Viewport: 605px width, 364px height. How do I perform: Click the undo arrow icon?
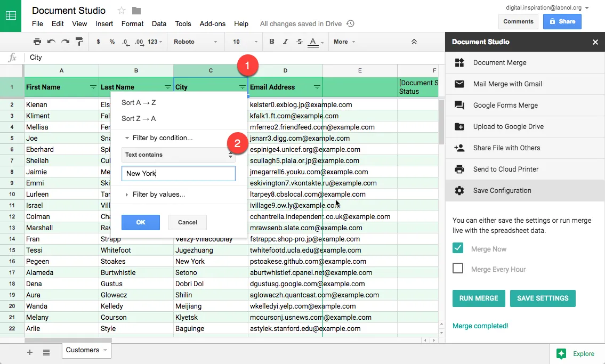51,42
